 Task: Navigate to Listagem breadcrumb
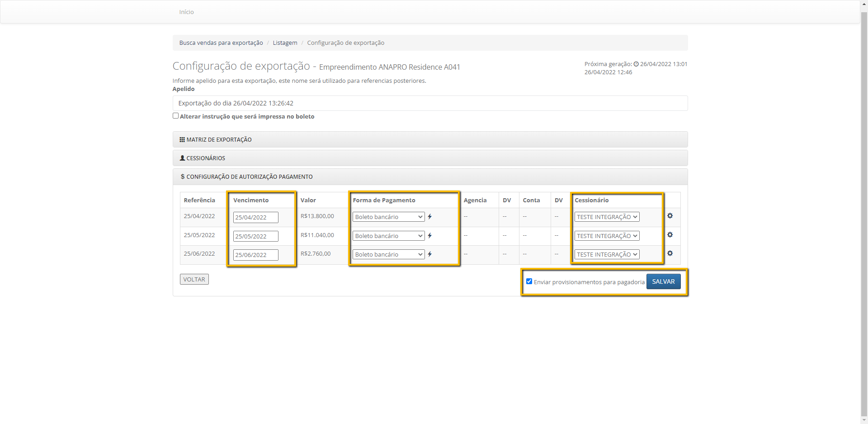coord(285,43)
